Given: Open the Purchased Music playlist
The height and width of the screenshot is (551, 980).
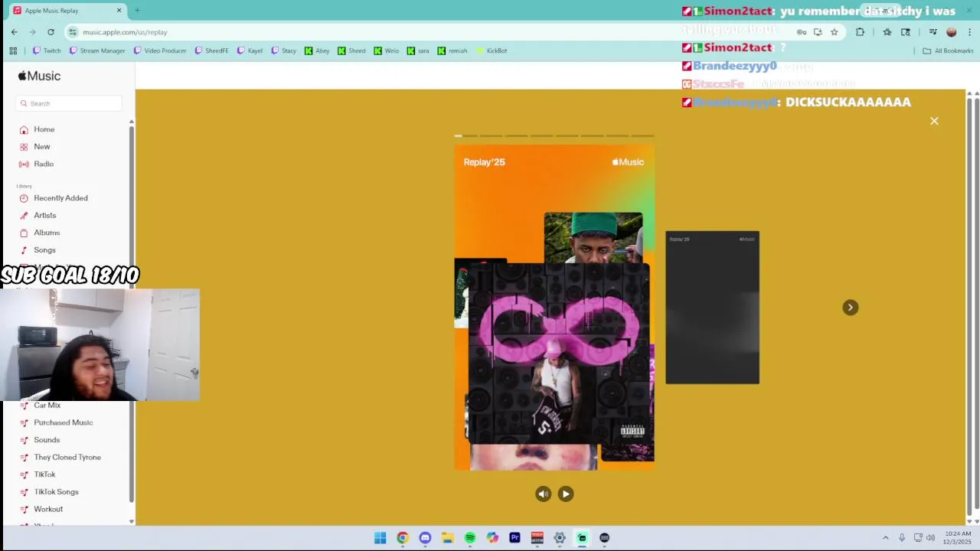Looking at the screenshot, I should pos(63,422).
